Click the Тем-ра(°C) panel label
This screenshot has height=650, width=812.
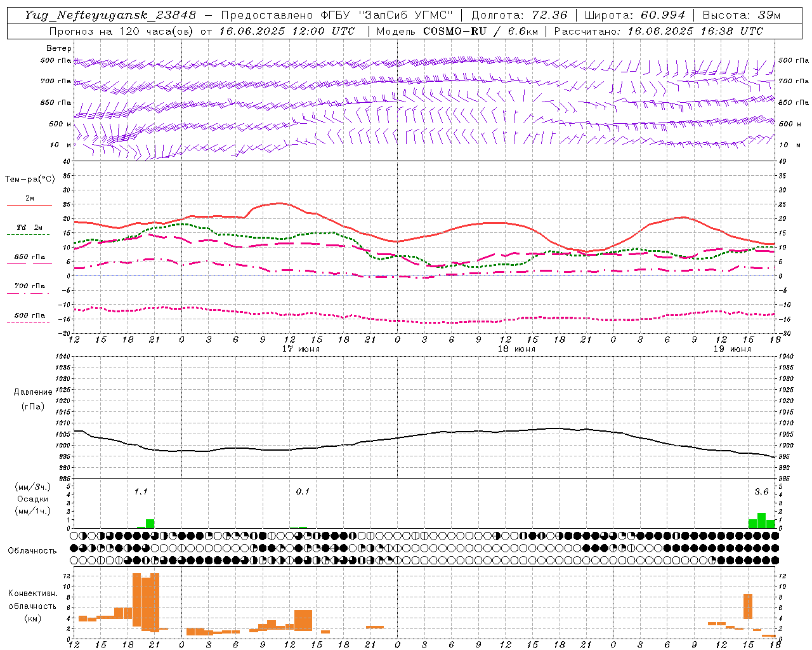click(x=30, y=180)
